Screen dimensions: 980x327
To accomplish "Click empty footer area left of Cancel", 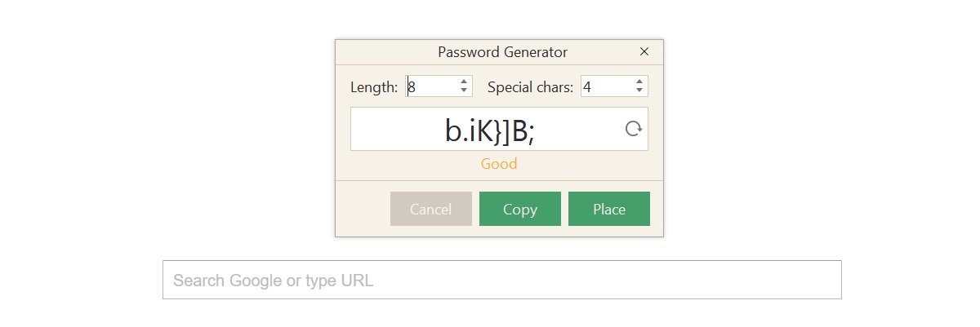I will tap(363, 209).
